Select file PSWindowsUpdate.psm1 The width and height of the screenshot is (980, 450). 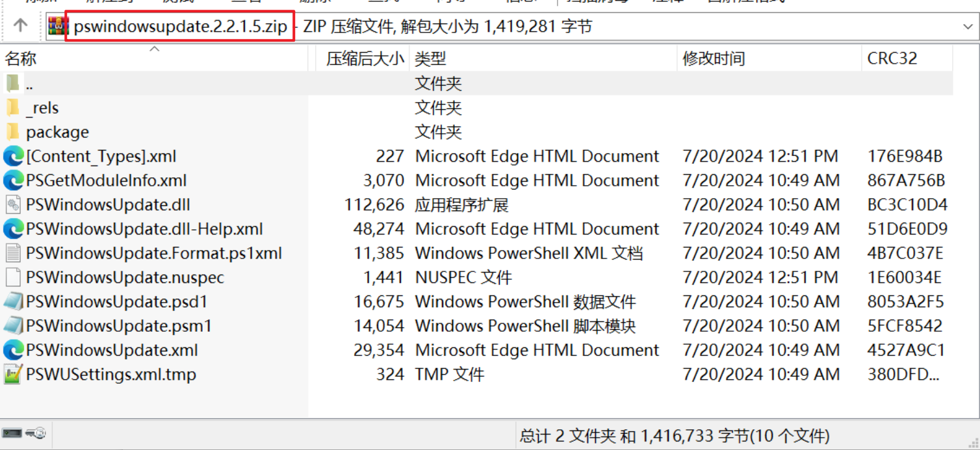(119, 326)
